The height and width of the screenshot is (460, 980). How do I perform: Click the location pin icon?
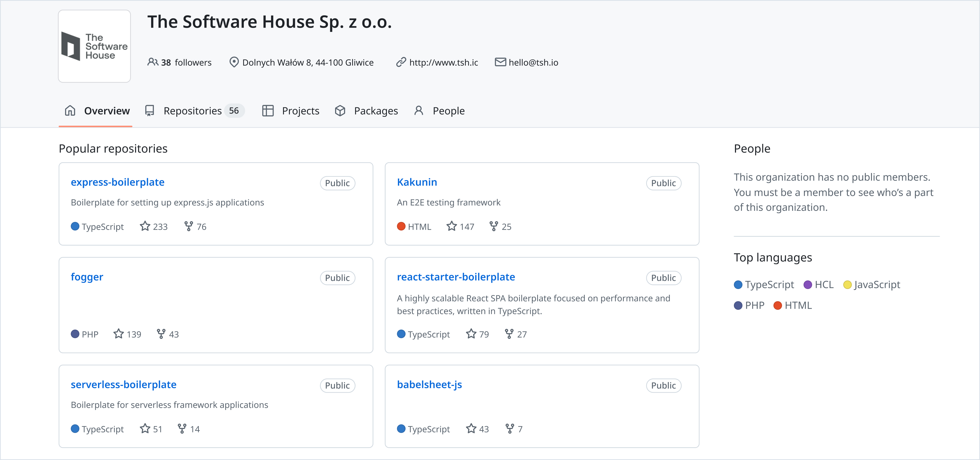(234, 62)
